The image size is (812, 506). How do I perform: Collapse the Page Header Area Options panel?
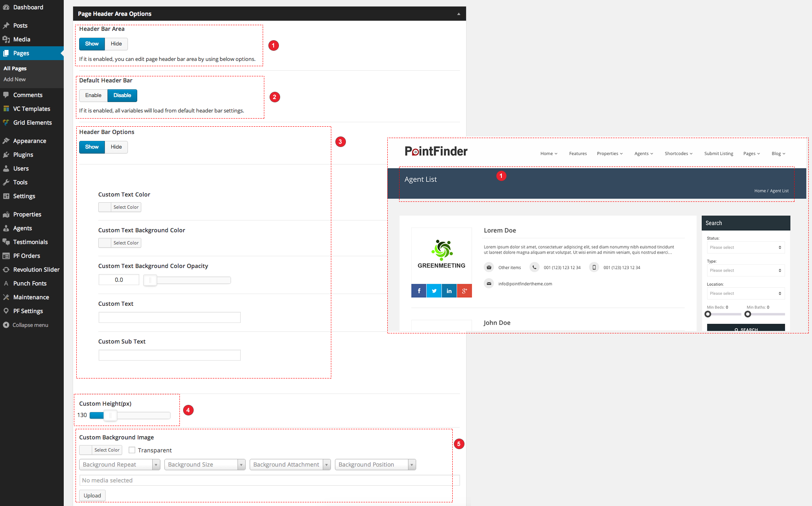pyautogui.click(x=458, y=14)
